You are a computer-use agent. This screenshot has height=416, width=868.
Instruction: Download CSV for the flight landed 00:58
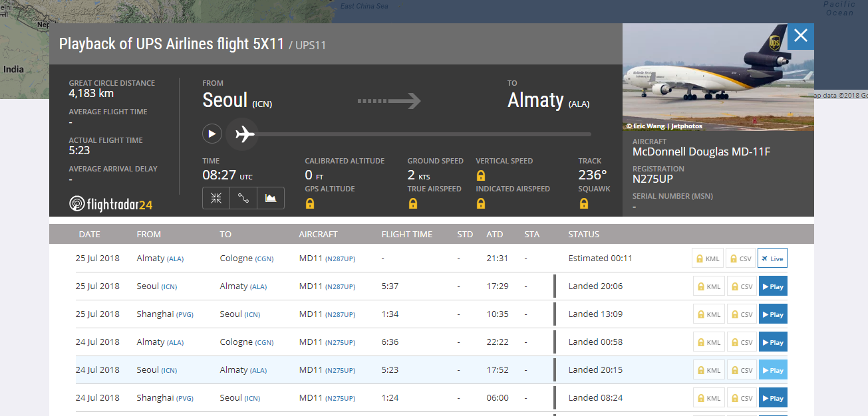[x=741, y=342]
